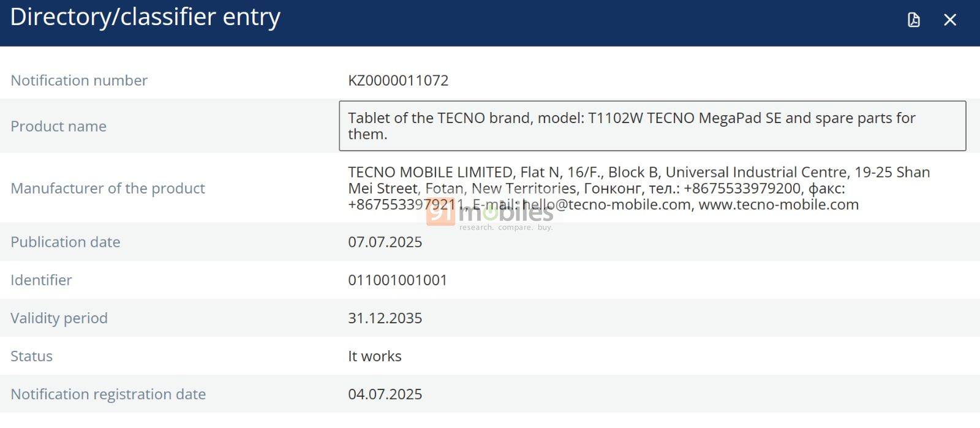The width and height of the screenshot is (980, 428).
Task: Close the Directory/classifier entry dialog
Action: point(950,20)
